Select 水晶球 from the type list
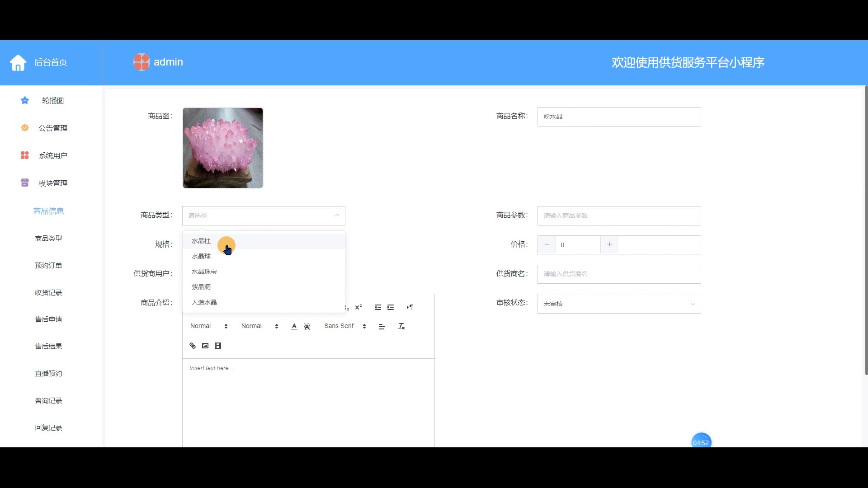This screenshot has height=488, width=868. coord(264,256)
